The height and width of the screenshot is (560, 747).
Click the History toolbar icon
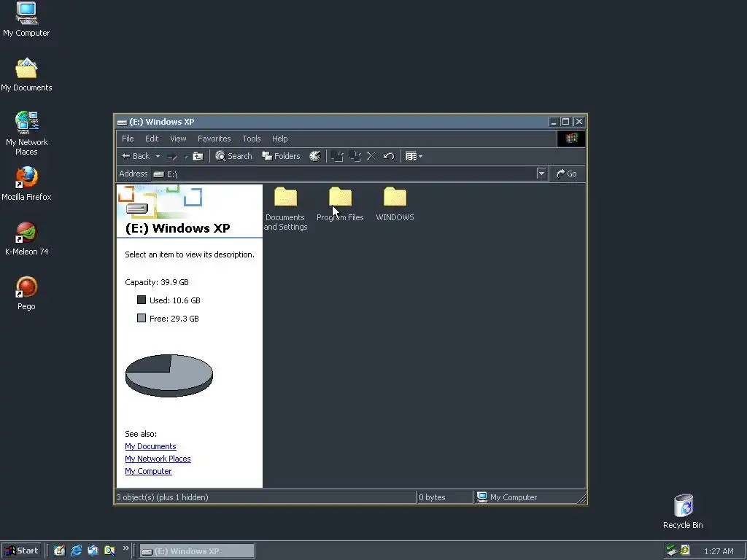pos(315,156)
